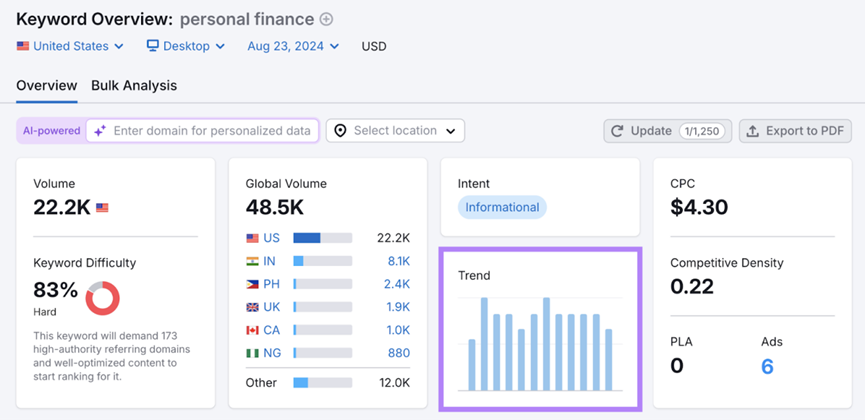Click the UK flag icon

click(x=252, y=307)
